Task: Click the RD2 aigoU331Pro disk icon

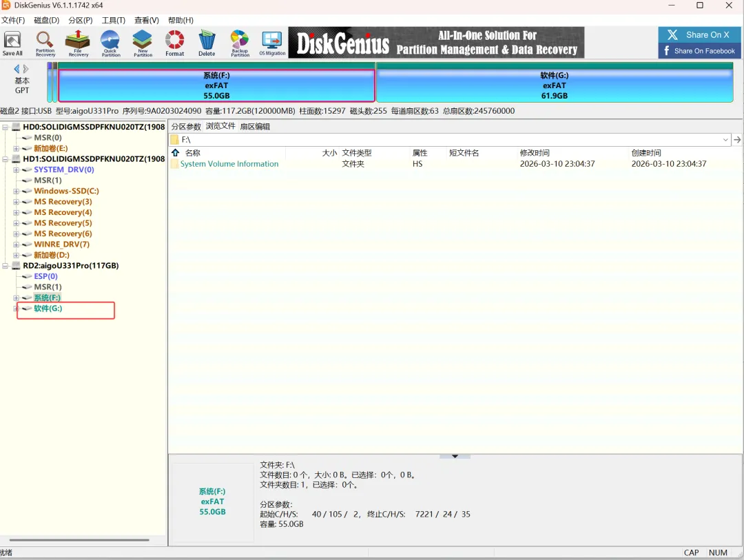Action: click(16, 266)
